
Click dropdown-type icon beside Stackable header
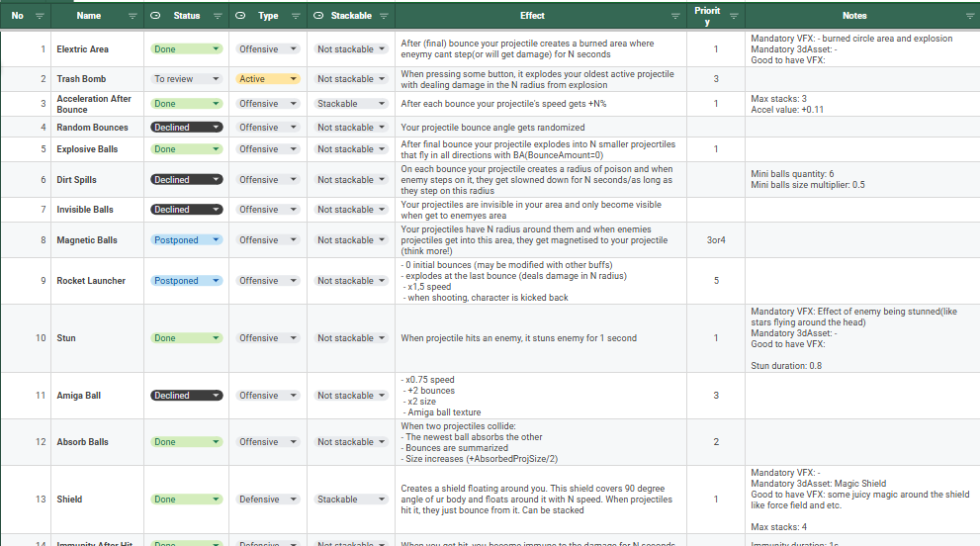click(318, 16)
